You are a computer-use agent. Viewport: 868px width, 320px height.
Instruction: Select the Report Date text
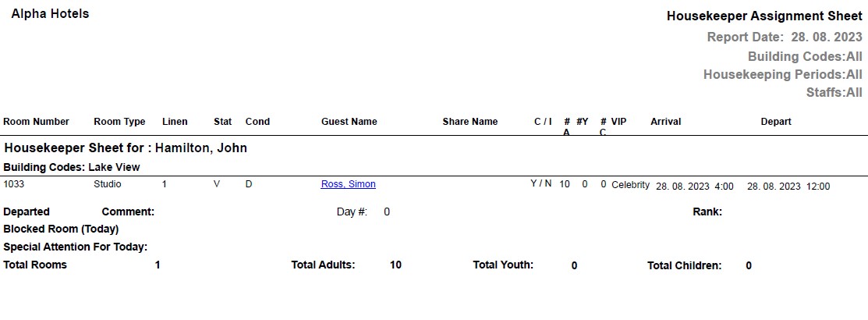[784, 37]
